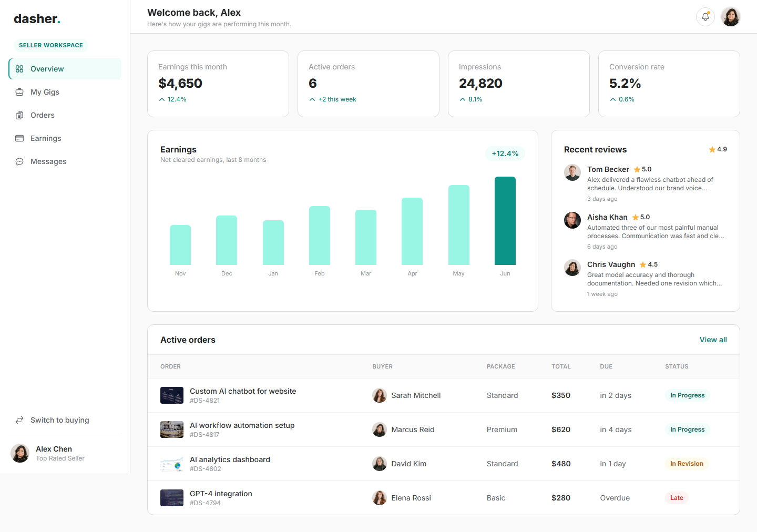Image resolution: width=757 pixels, height=532 pixels.
Task: Click the 'Premium' package cell
Action: pos(502,429)
